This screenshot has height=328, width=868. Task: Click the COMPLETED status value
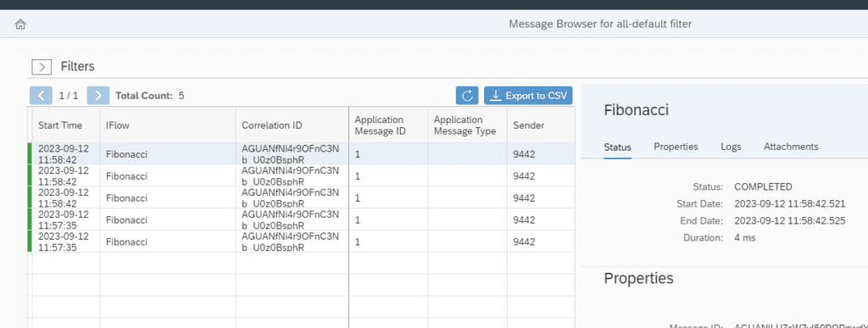[763, 186]
